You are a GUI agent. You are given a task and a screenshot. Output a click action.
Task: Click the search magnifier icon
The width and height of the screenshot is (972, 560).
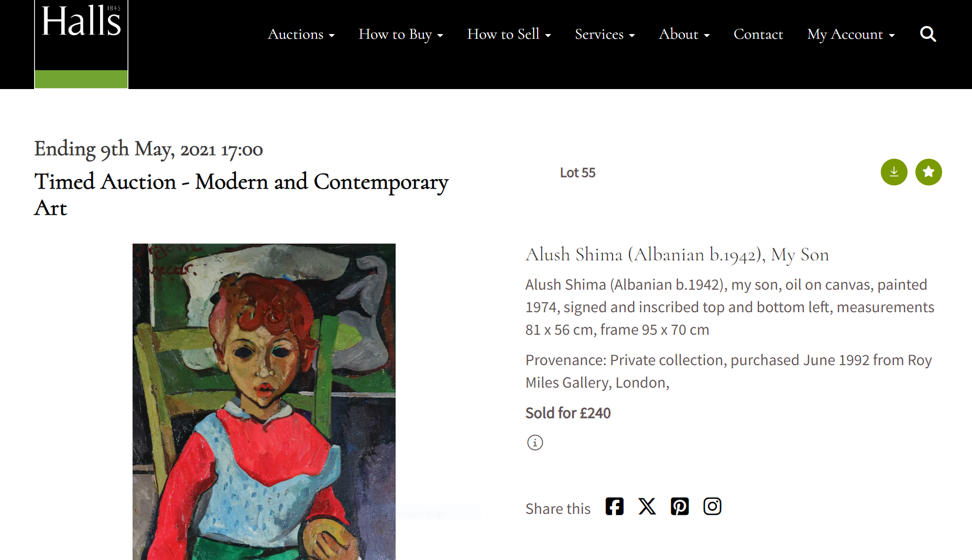tap(928, 34)
